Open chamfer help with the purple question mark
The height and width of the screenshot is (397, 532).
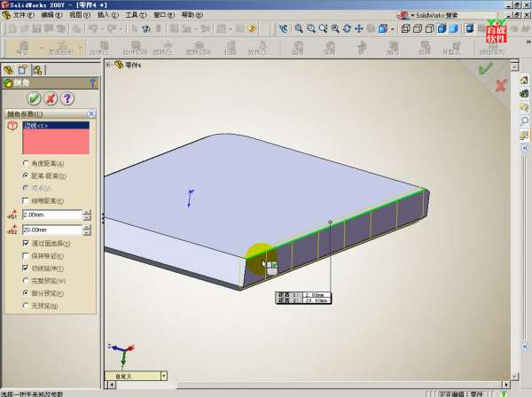coord(67,98)
